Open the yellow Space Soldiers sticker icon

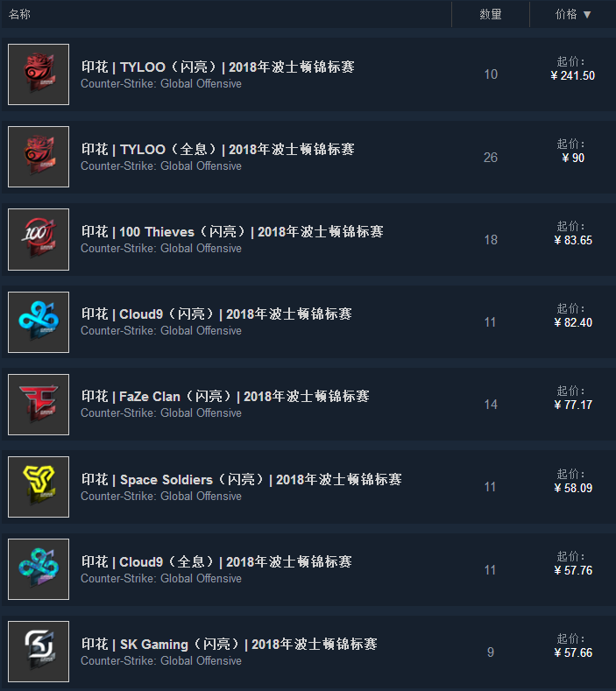click(39, 487)
